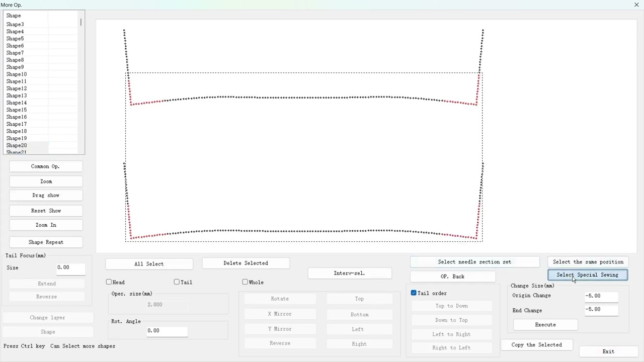This screenshot has height=362, width=644.
Task: Click Execute under Change Size
Action: [545, 325]
